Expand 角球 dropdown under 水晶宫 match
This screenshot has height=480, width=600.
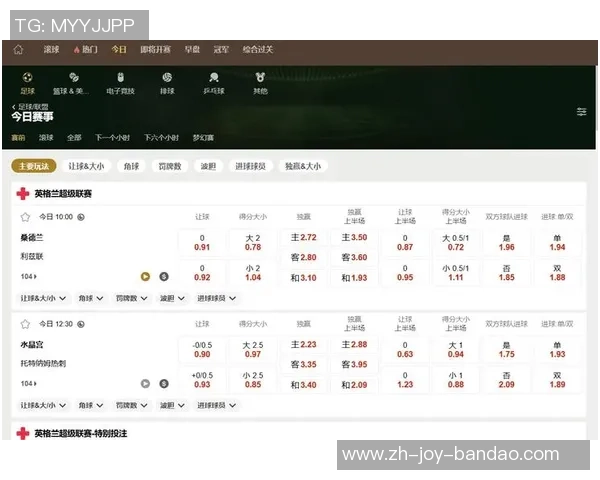(x=91, y=405)
